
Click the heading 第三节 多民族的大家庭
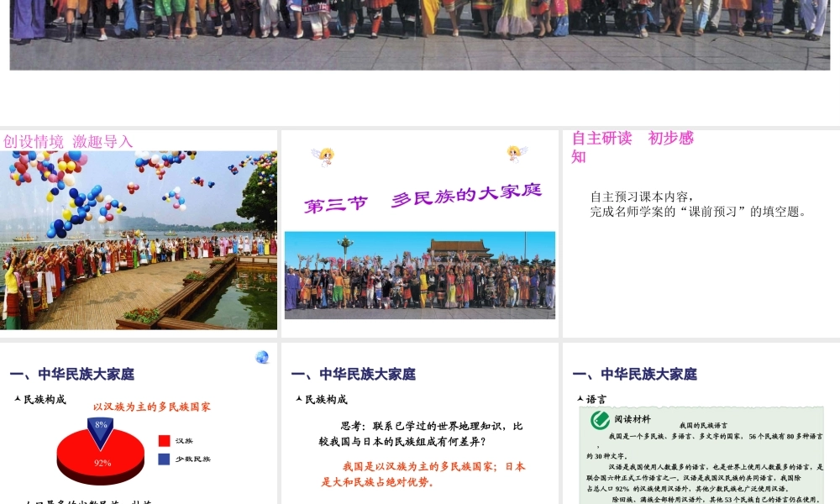point(423,198)
